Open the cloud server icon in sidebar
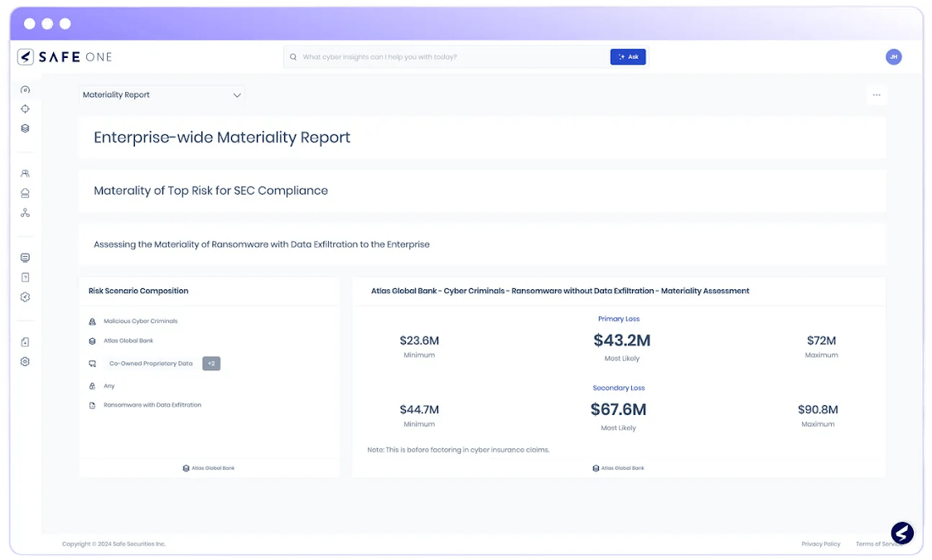 click(x=25, y=193)
